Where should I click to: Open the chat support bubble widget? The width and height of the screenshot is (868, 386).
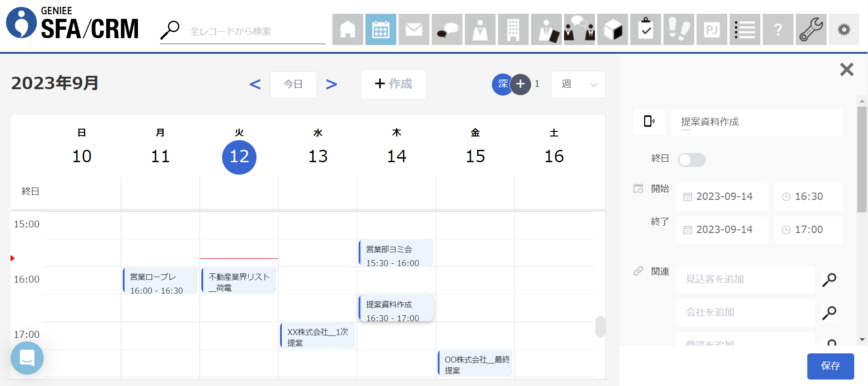[x=27, y=358]
